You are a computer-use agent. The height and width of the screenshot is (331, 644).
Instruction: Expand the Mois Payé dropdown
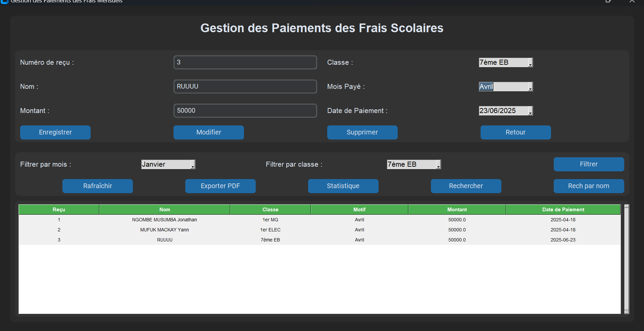pos(530,87)
